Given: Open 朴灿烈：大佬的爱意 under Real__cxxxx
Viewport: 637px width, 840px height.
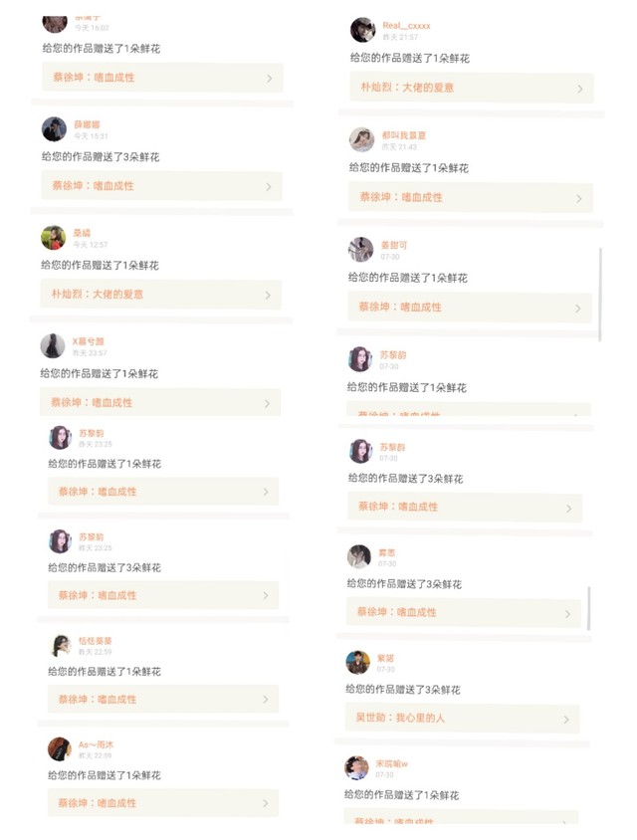Looking at the screenshot, I should pyautogui.click(x=407, y=88).
